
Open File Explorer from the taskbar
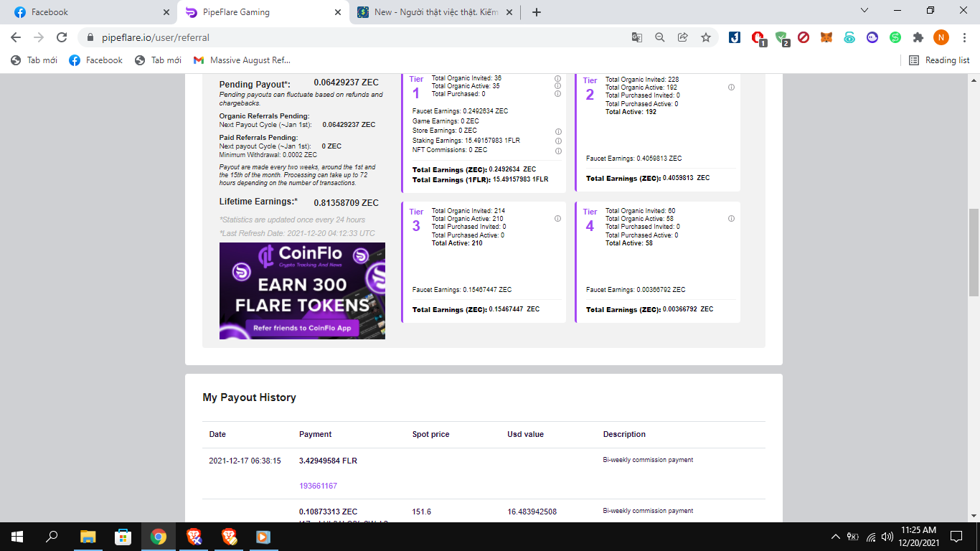coord(88,537)
